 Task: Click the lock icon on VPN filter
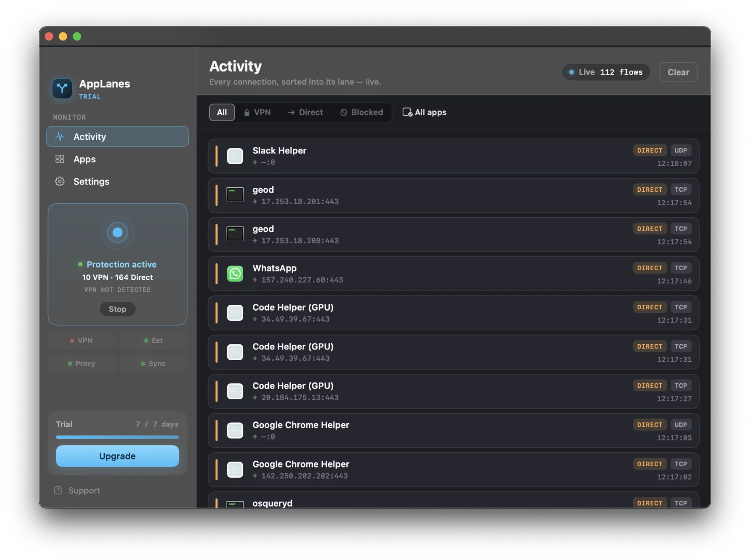(x=247, y=113)
